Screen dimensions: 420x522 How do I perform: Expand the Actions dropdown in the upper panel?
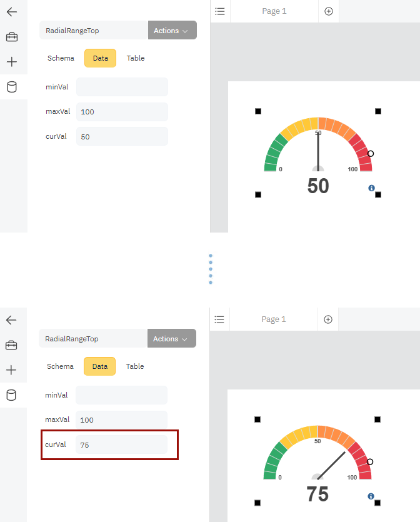(x=172, y=31)
